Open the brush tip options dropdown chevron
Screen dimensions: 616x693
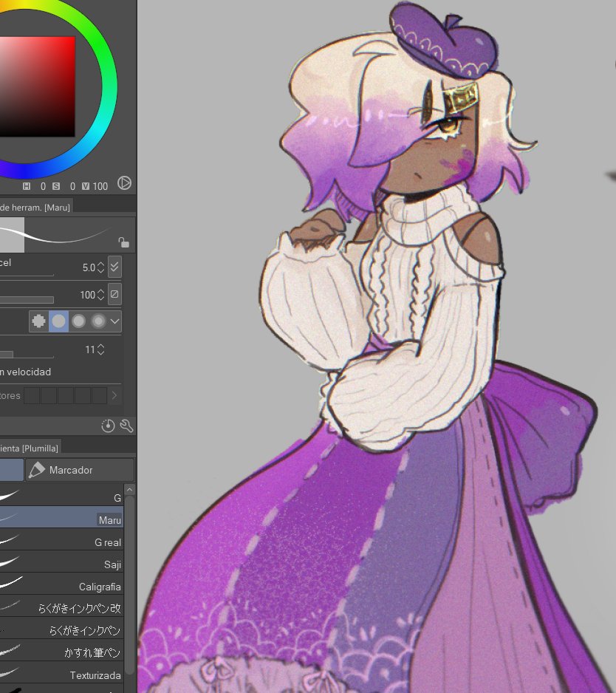coord(115,321)
